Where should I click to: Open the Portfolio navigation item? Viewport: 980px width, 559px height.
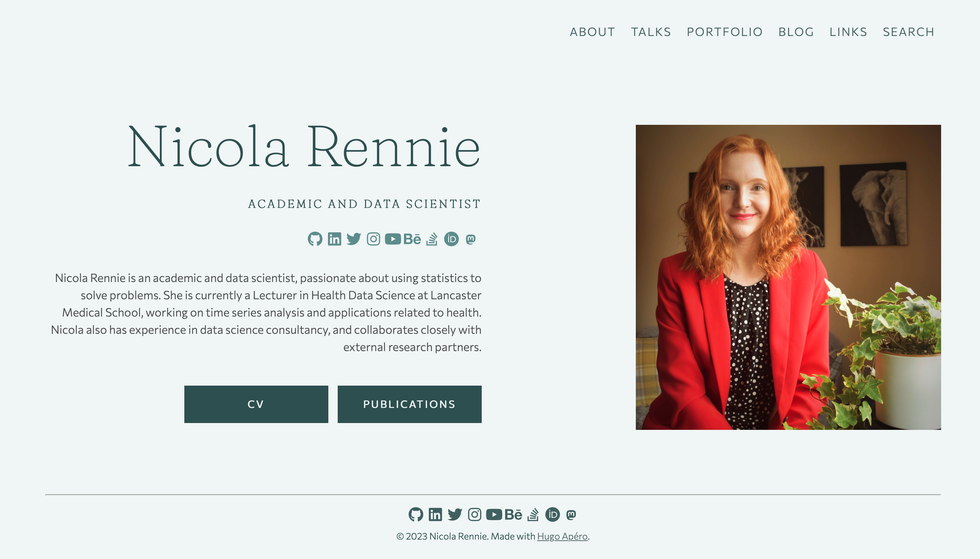click(724, 32)
